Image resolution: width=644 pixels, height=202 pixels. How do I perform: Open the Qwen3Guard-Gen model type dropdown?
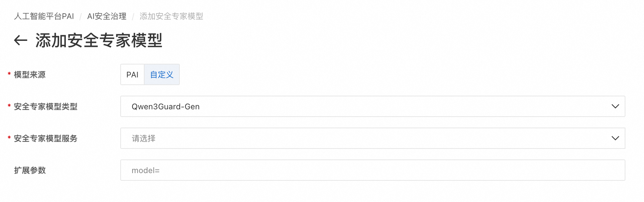coord(366,107)
